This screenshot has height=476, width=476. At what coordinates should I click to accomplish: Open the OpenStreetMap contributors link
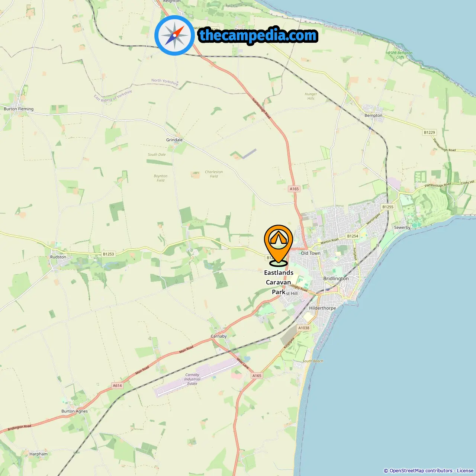click(x=421, y=470)
